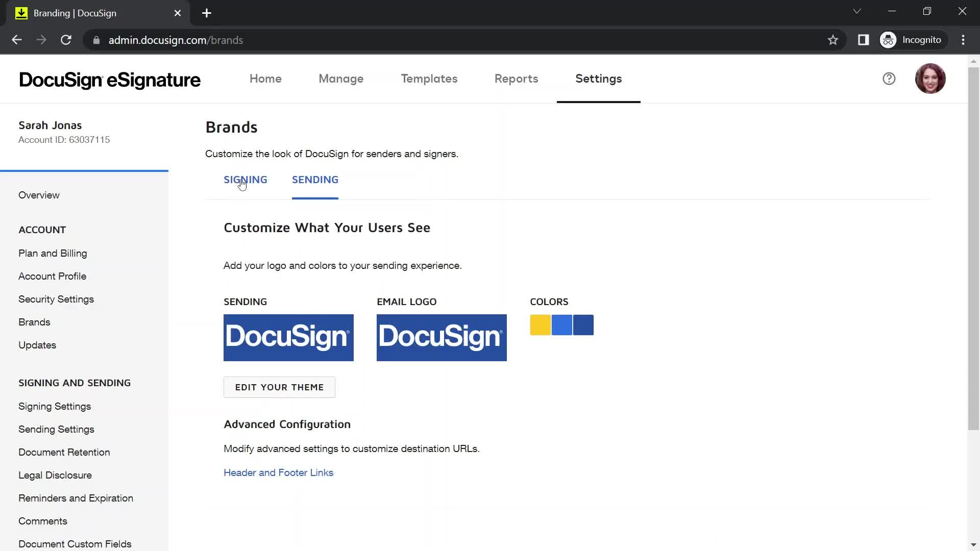This screenshot has height=551, width=980.
Task: Click the address bar URL field
Action: point(176,40)
